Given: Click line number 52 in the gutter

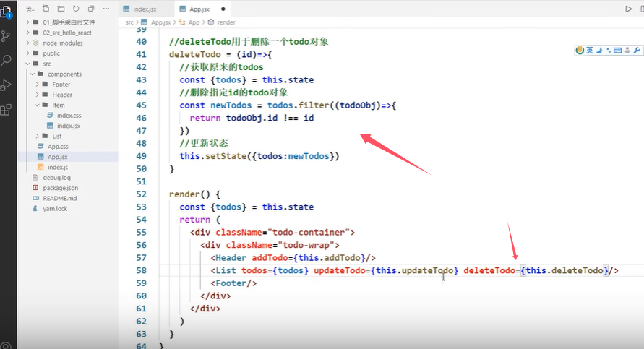Looking at the screenshot, I should pyautogui.click(x=141, y=194).
